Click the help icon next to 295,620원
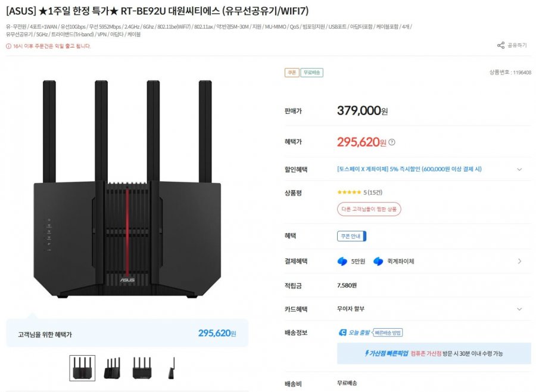 (391, 142)
